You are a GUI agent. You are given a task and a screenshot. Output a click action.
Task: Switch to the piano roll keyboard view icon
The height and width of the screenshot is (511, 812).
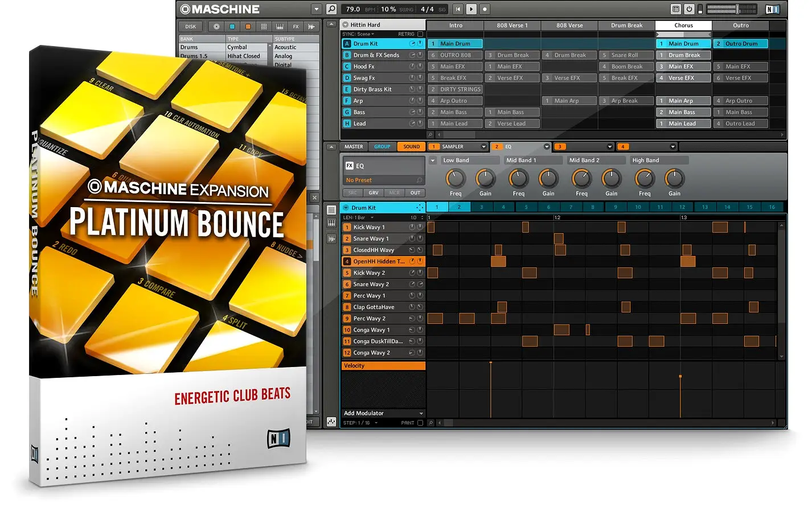[331, 224]
